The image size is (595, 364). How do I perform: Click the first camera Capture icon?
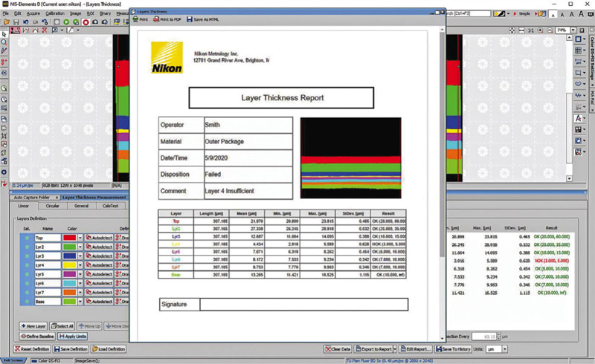[x=95, y=22]
